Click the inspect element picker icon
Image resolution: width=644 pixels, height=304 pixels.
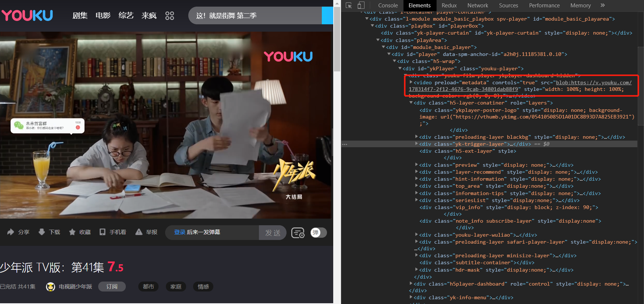tap(349, 6)
